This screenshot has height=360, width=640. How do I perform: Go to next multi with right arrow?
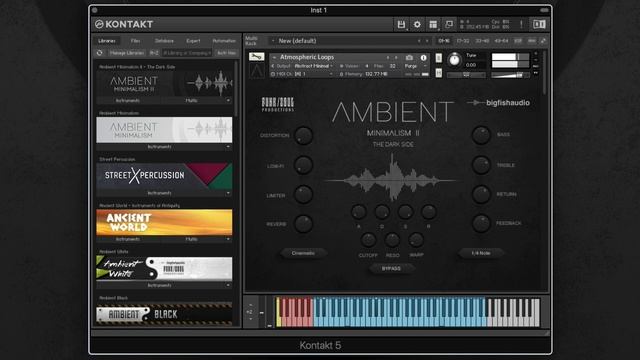(427, 41)
